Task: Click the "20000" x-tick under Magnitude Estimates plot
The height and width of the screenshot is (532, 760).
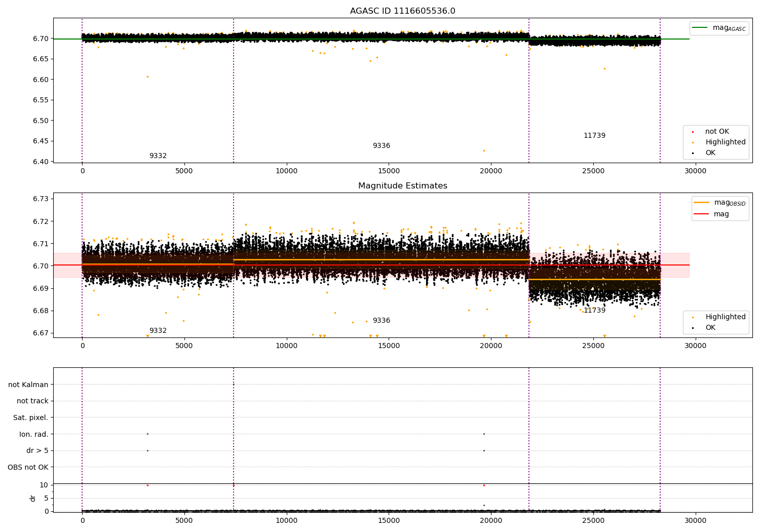Action: click(x=491, y=346)
